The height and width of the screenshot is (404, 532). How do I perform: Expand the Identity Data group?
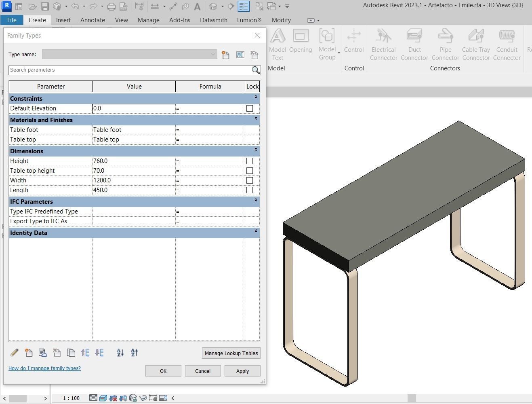pos(256,231)
